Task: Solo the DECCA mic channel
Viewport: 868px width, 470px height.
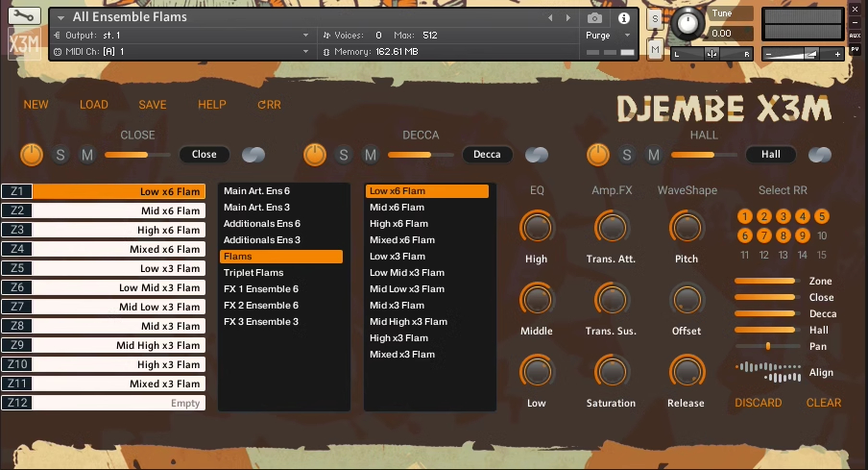Action: 343,155
